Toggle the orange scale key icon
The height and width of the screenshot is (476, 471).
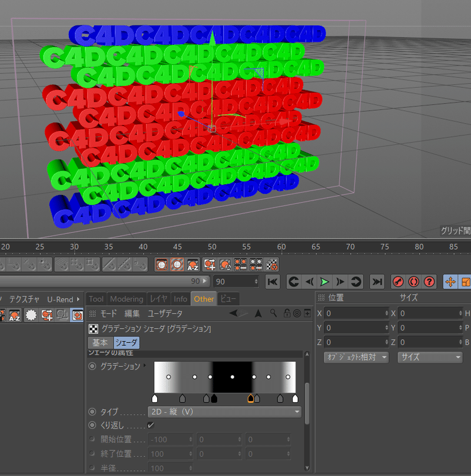pos(465,282)
